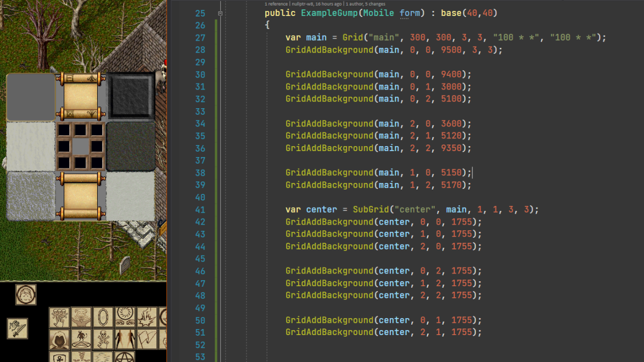This screenshot has width=644, height=362.
Task: Click the hooded figure icon
Action: coord(59,339)
